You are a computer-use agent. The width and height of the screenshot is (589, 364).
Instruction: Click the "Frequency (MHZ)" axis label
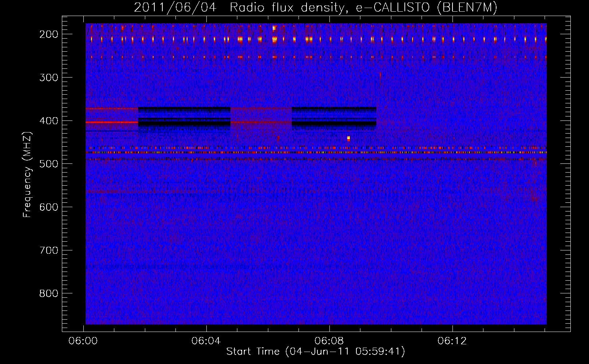pyautogui.click(x=27, y=175)
